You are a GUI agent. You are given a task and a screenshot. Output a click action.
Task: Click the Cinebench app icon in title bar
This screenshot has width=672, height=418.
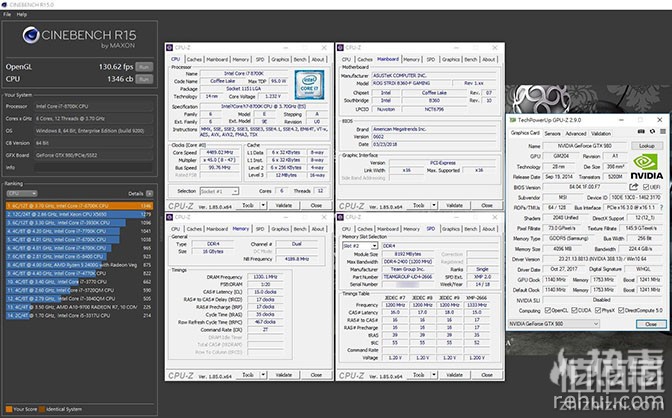(x=4, y=4)
